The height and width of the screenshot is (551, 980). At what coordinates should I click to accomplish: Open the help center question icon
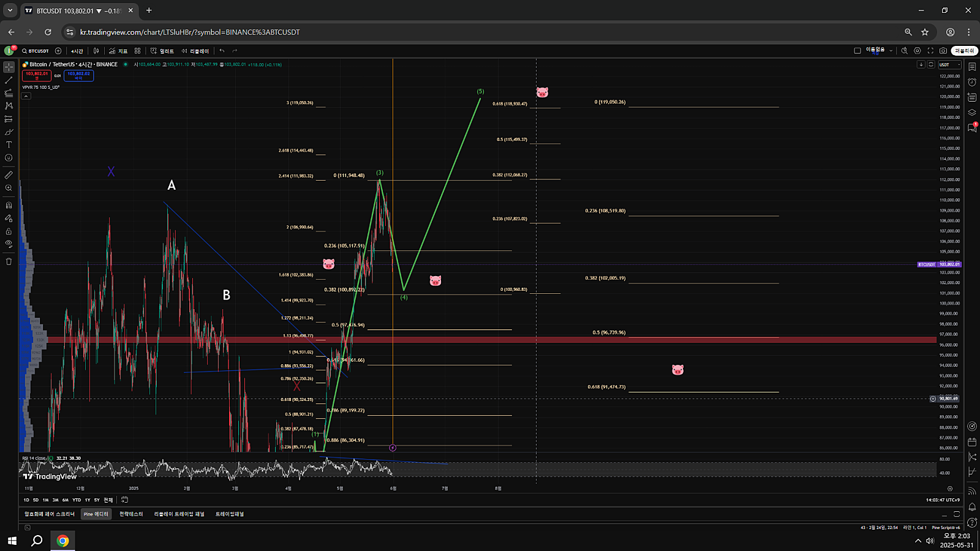pos(972,522)
